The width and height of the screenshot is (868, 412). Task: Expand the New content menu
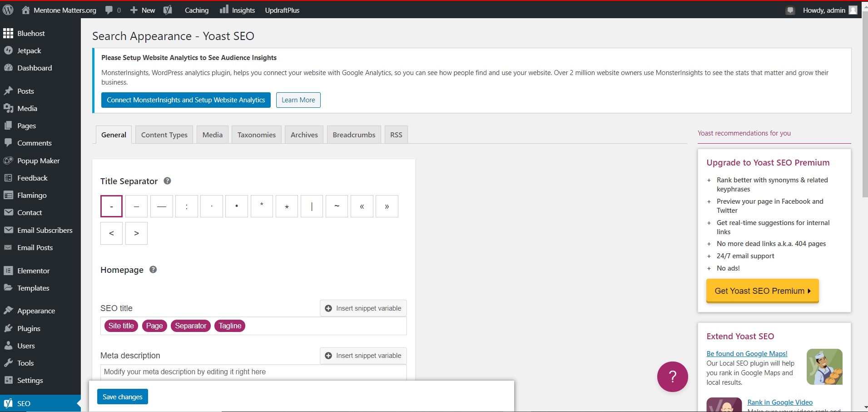coord(143,10)
